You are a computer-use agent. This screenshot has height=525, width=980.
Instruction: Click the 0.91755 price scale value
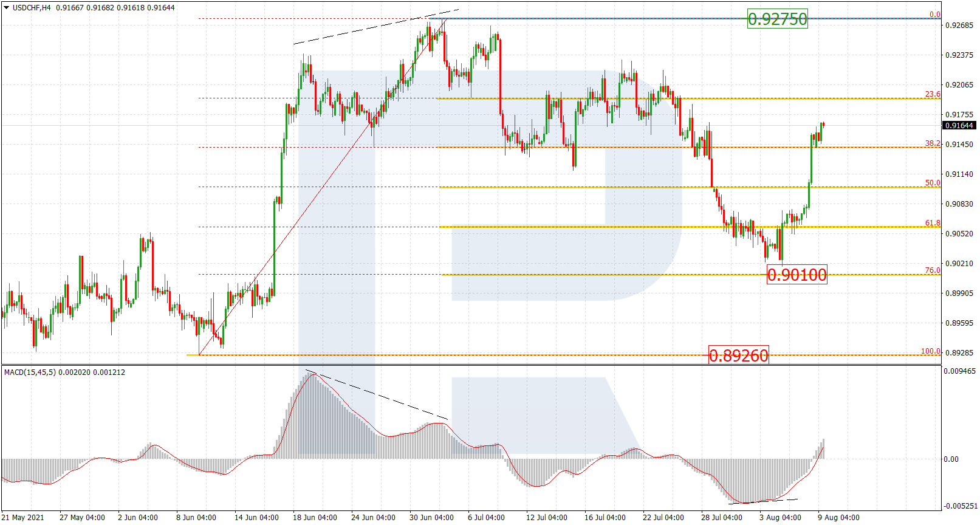click(959, 115)
